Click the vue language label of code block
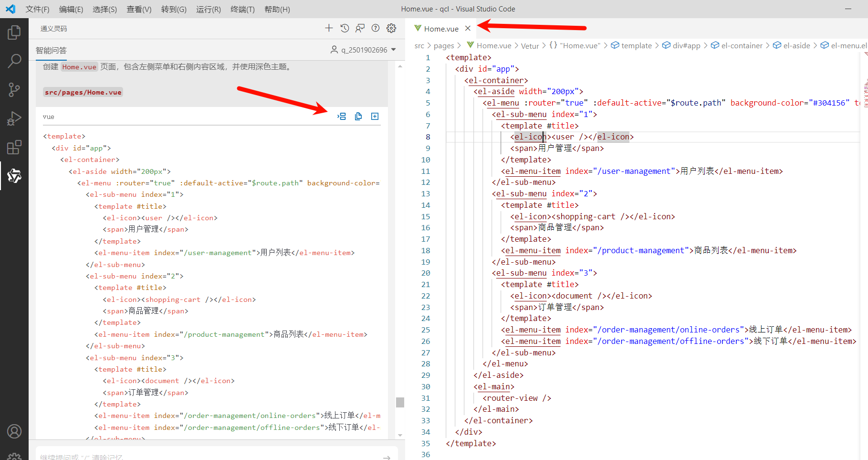Viewport: 868px width, 460px height. (x=48, y=117)
